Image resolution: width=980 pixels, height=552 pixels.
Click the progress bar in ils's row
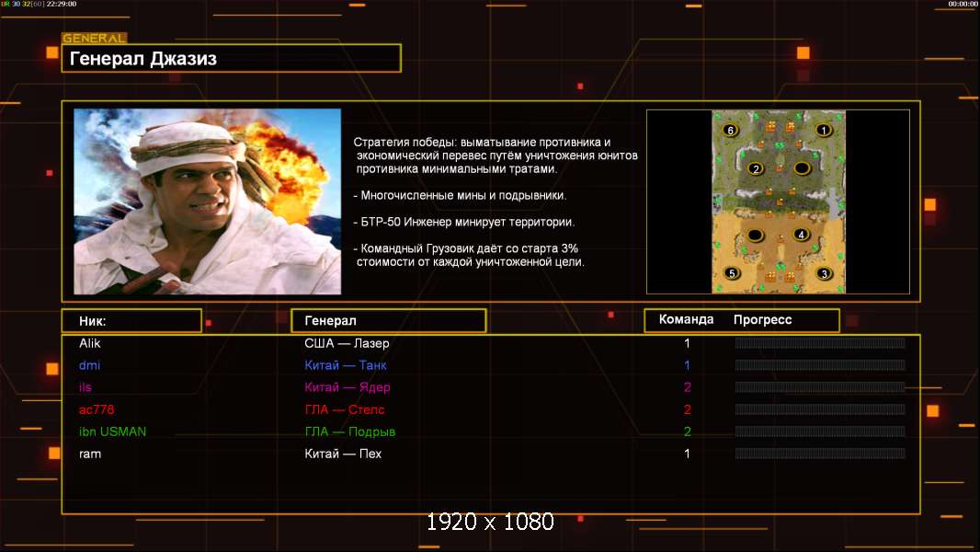click(820, 387)
